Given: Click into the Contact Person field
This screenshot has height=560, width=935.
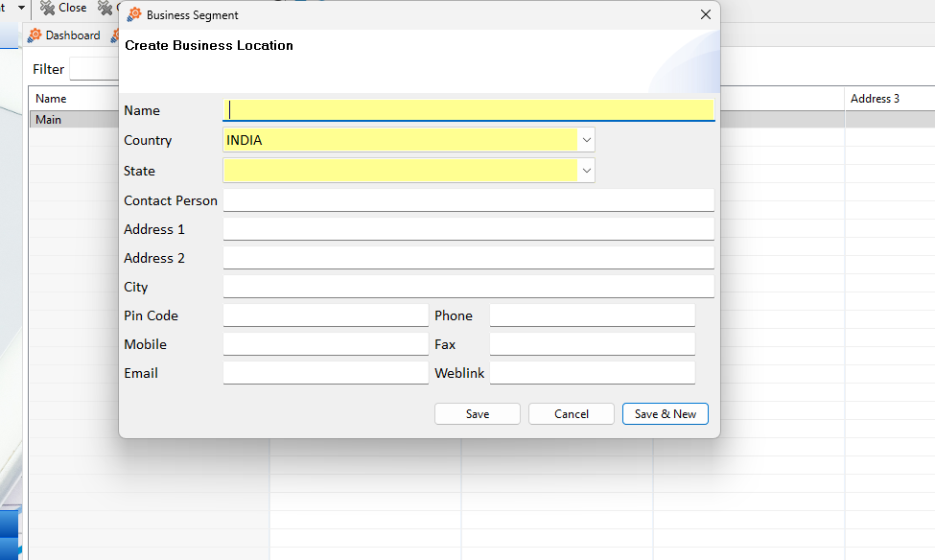Looking at the screenshot, I should [x=468, y=200].
